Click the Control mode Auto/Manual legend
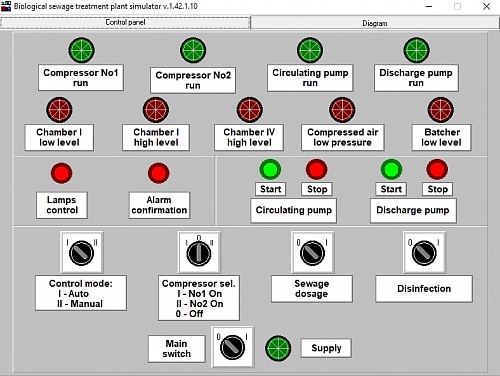 pos(81,293)
